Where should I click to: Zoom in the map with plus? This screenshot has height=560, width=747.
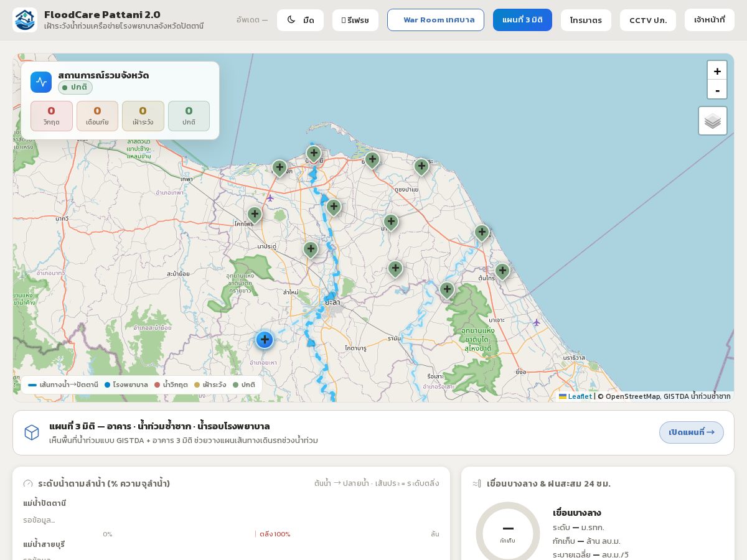point(717,71)
